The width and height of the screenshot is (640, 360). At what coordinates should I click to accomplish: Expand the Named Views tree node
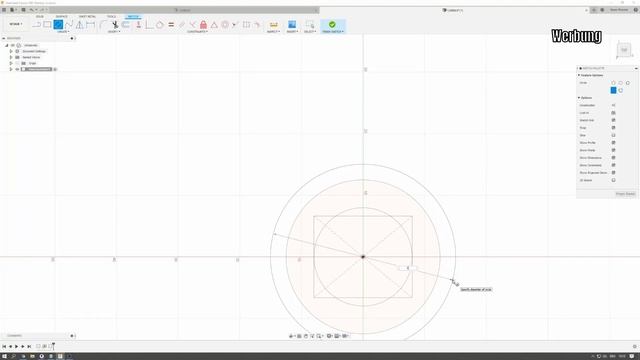tap(11, 58)
